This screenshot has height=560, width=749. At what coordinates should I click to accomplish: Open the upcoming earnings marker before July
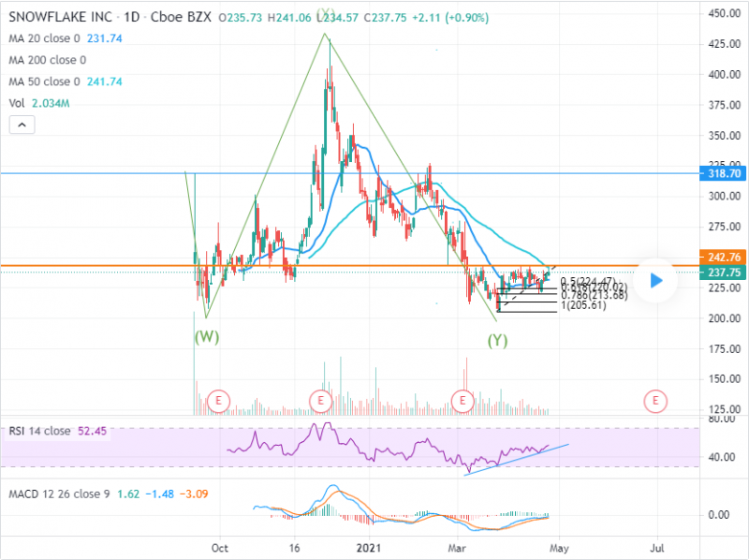pos(656,401)
